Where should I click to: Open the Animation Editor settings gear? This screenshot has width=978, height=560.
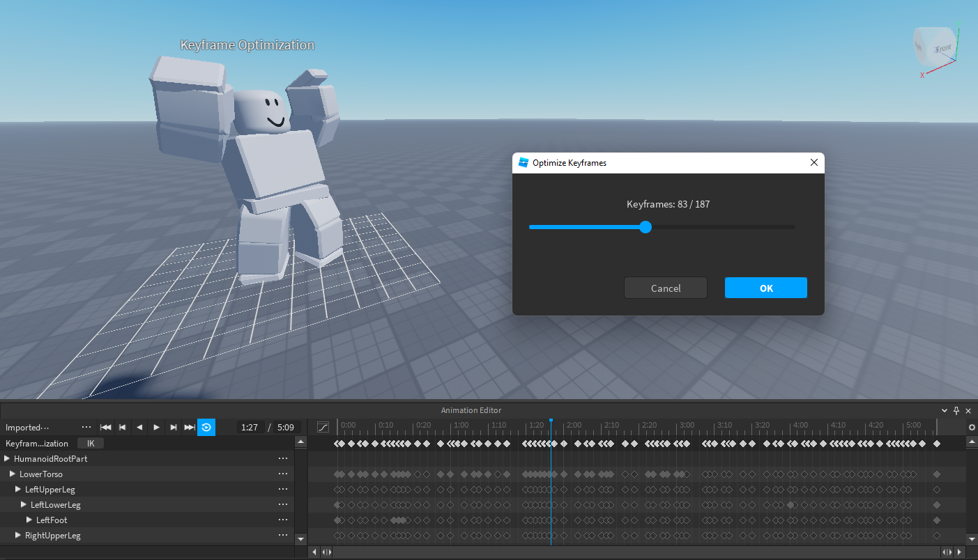972,427
